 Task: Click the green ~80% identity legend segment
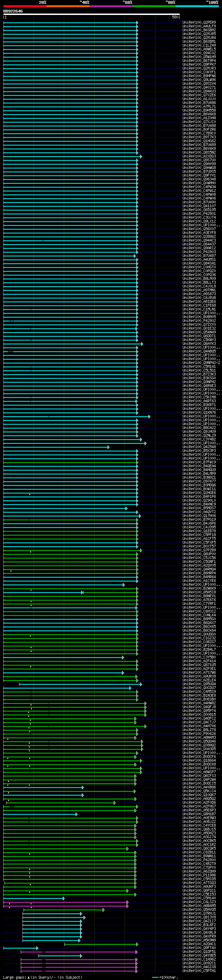point(154,7)
